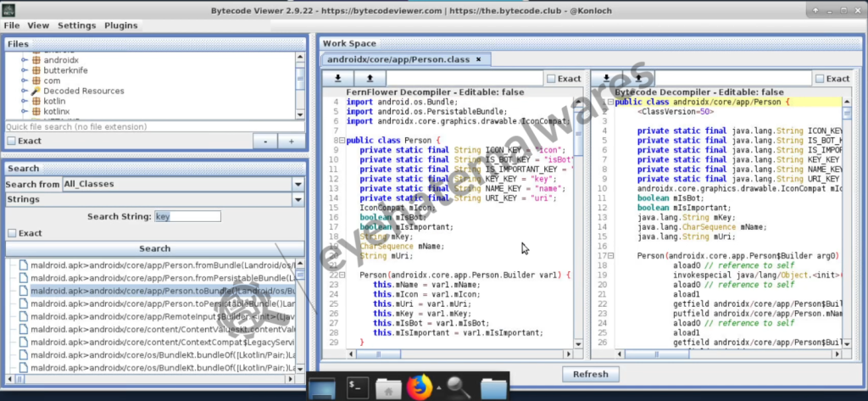Click file icon of ContextCompat$LegacyServi result
The height and width of the screenshot is (401, 868).
tap(23, 343)
